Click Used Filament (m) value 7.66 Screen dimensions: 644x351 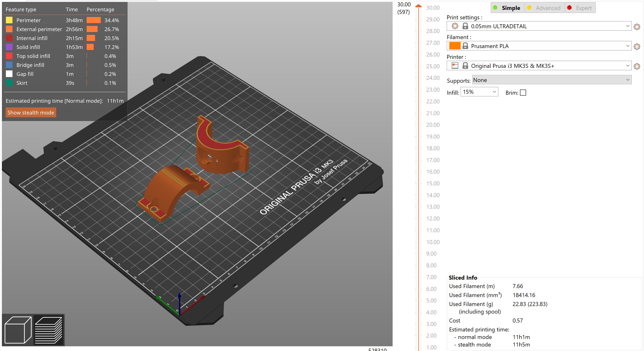518,286
